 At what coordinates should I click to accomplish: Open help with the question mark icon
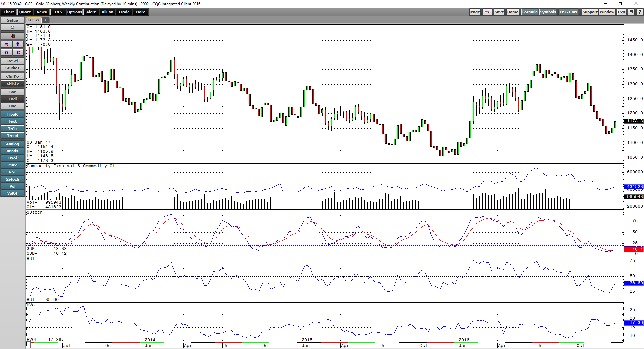tap(640, 12)
